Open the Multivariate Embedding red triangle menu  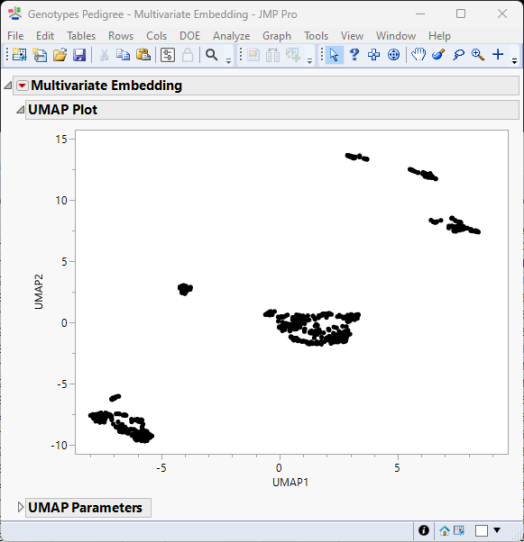(x=22, y=85)
